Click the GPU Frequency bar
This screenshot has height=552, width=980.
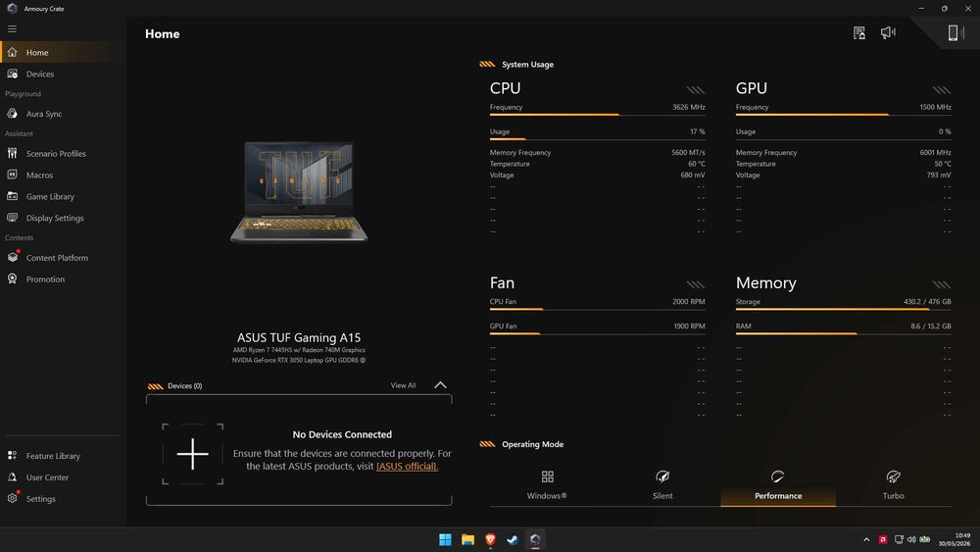[x=843, y=115]
